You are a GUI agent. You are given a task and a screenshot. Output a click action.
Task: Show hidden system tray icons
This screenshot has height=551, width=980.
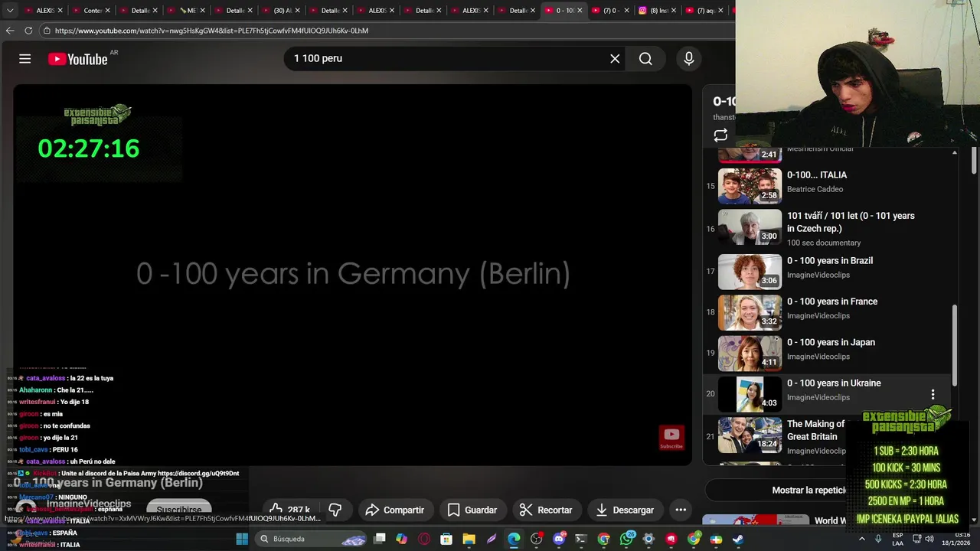click(x=861, y=539)
